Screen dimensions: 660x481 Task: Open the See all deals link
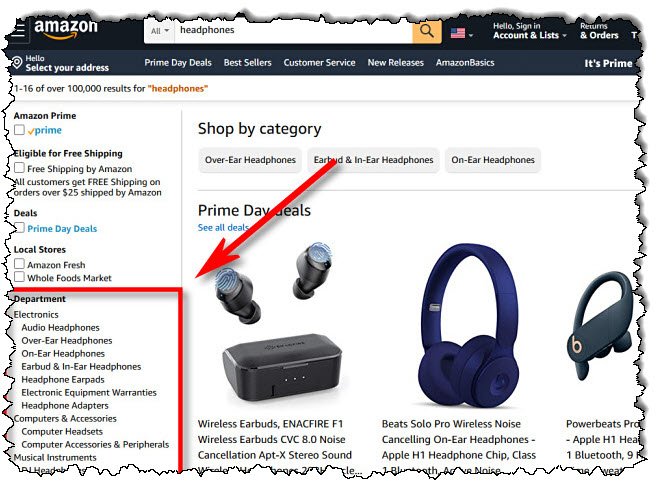[223, 228]
